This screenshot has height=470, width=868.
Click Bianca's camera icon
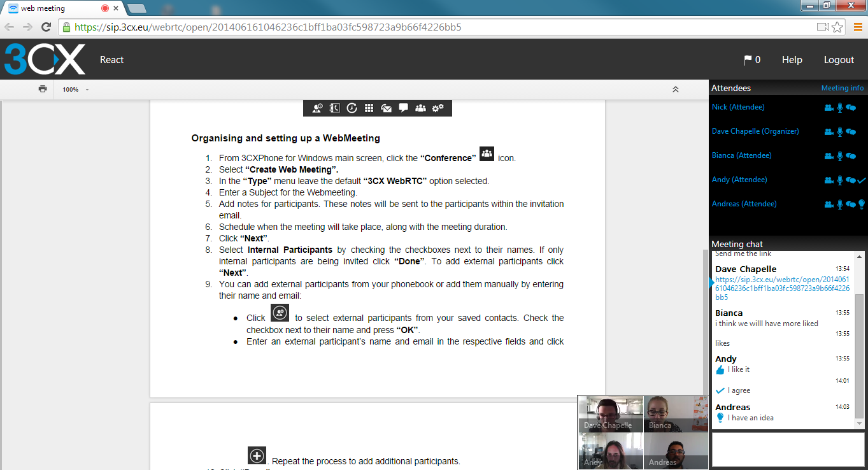click(829, 156)
